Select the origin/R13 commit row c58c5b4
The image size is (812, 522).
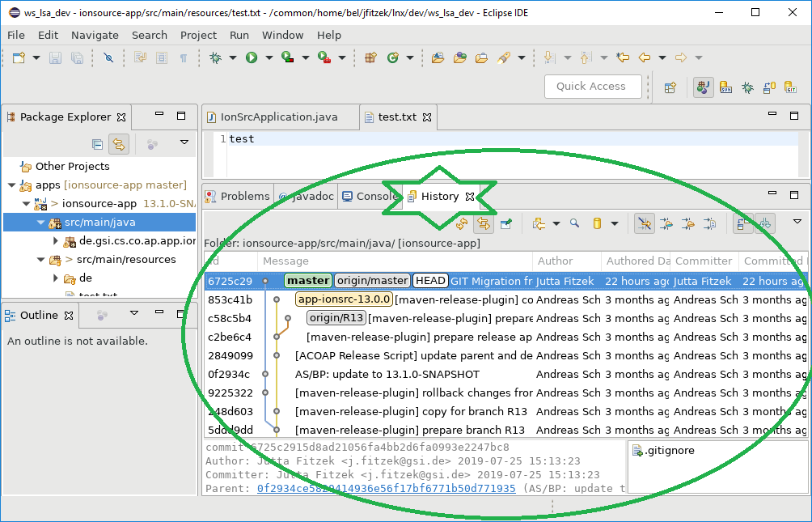505,318
